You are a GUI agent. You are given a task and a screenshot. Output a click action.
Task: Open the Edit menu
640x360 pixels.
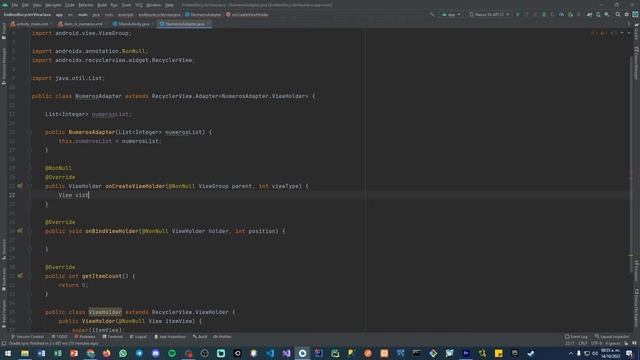pos(25,5)
